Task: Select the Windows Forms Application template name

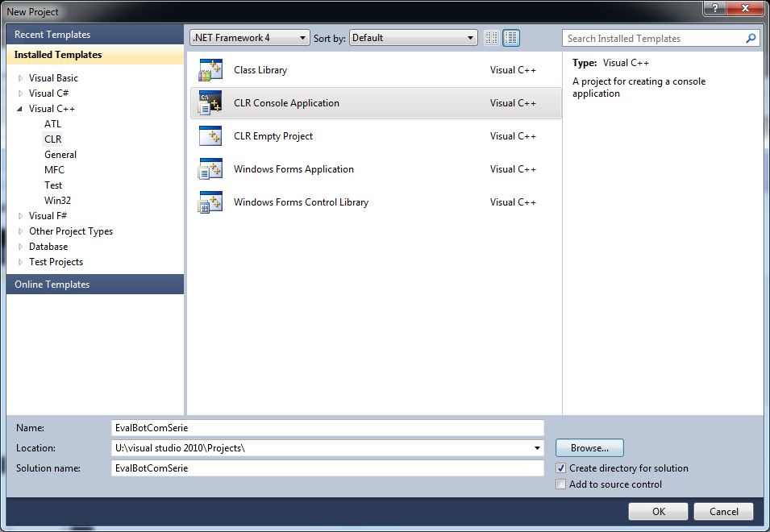Action: click(x=293, y=168)
